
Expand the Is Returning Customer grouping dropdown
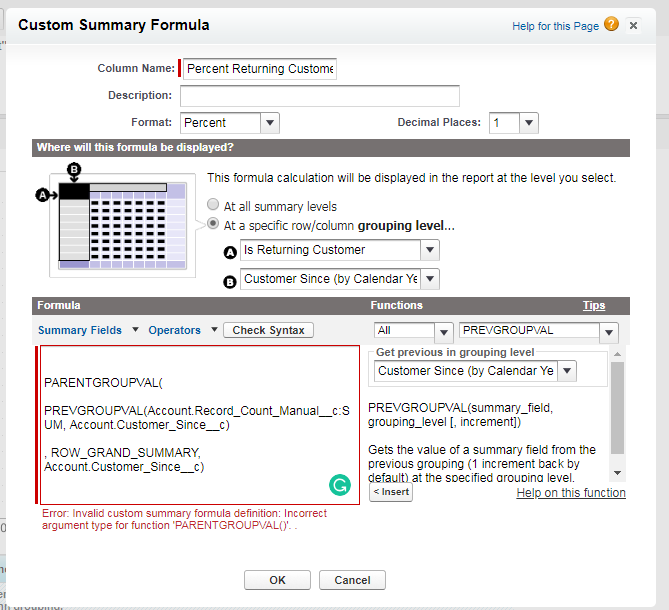(x=340, y=250)
